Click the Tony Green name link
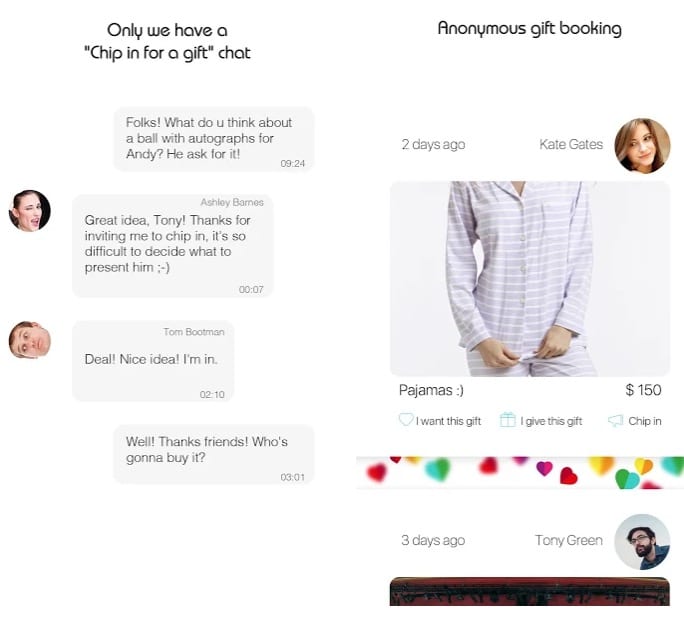The width and height of the screenshot is (684, 620). point(569,540)
